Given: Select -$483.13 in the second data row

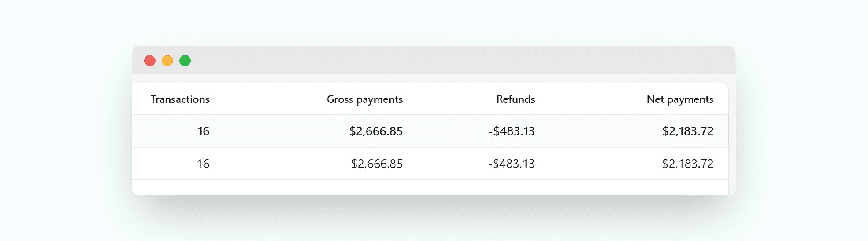Looking at the screenshot, I should coord(512,164).
